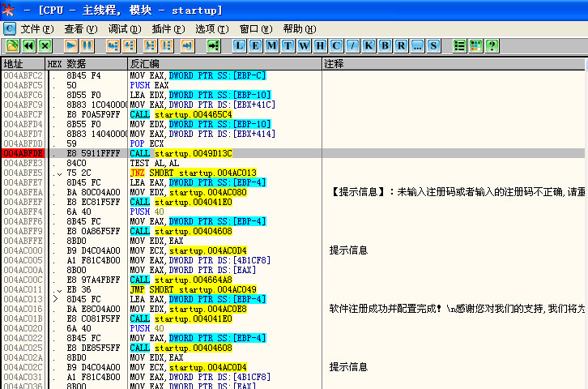This screenshot has width=588, height=389.
Task: Click the 地址 column header
Action: 23,64
